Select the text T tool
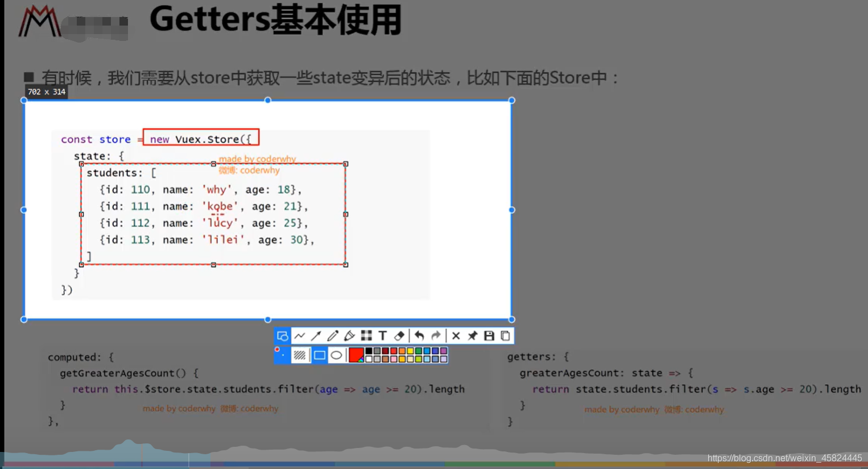 383,336
